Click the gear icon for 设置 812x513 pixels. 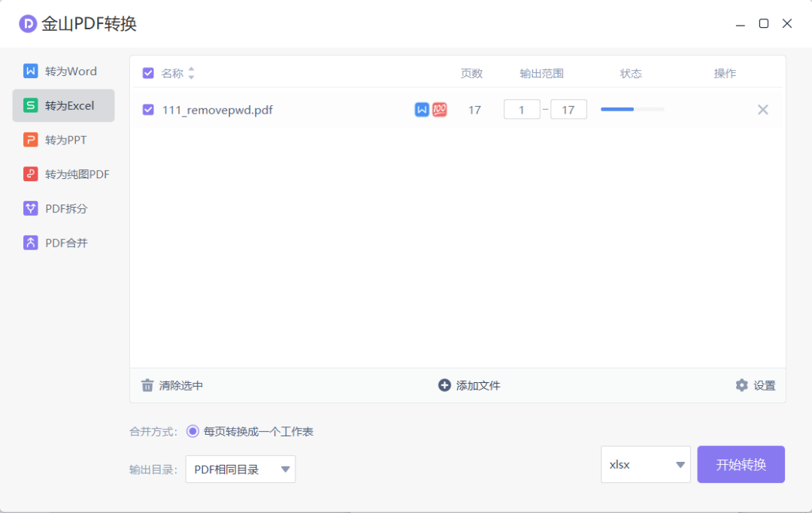click(741, 385)
